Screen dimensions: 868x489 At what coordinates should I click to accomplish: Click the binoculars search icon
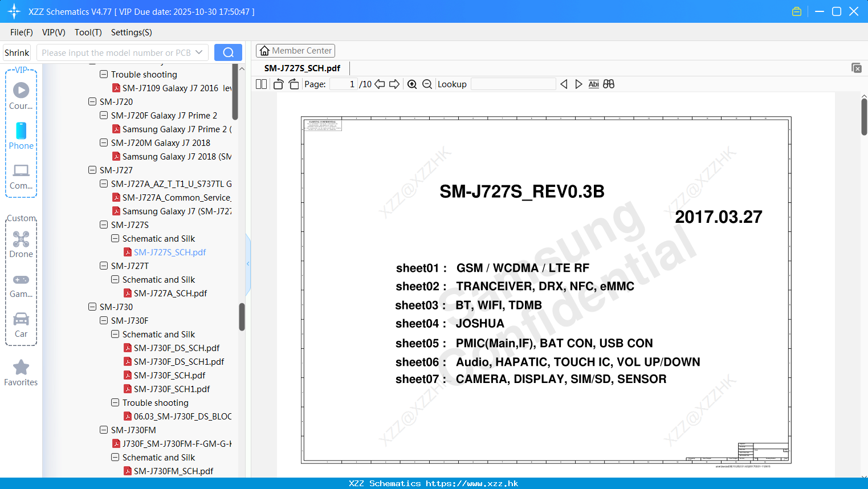tap(609, 84)
